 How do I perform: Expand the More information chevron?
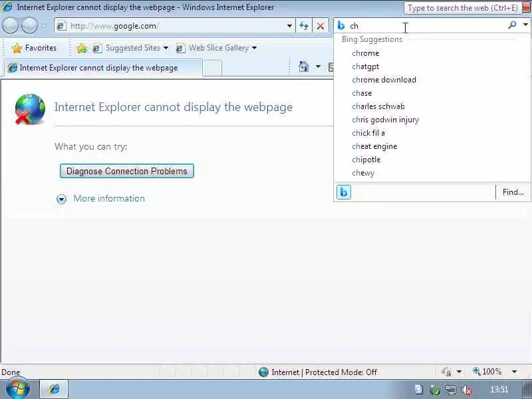tap(61, 199)
